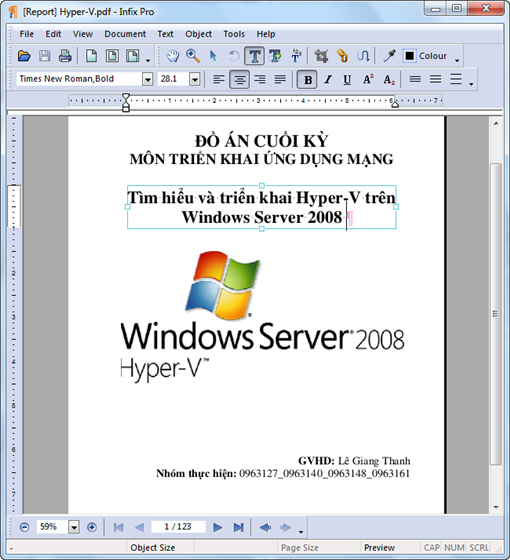
Task: Open the font size 28.1 dropdown
Action: pyautogui.click(x=194, y=79)
